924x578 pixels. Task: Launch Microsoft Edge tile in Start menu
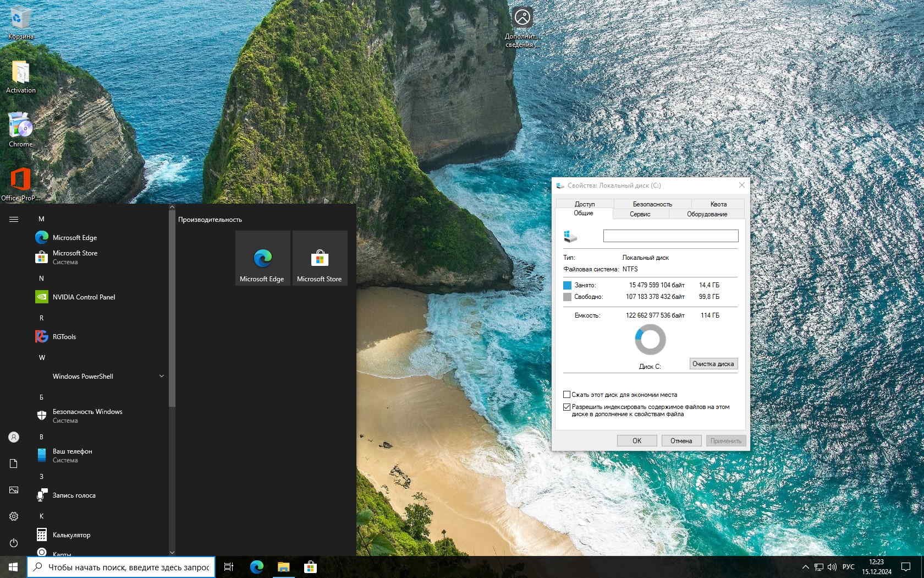click(x=262, y=258)
